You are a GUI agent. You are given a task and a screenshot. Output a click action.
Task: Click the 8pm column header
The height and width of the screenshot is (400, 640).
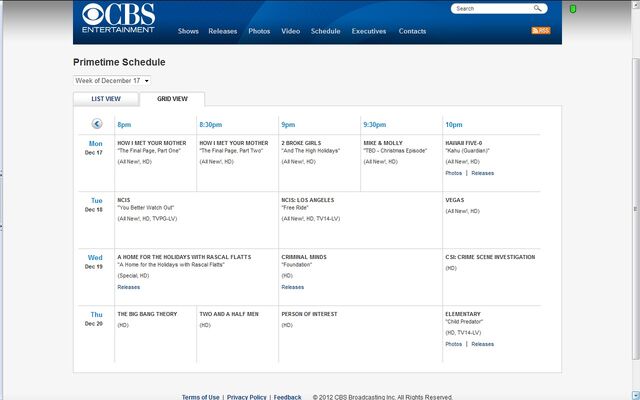tap(124, 124)
